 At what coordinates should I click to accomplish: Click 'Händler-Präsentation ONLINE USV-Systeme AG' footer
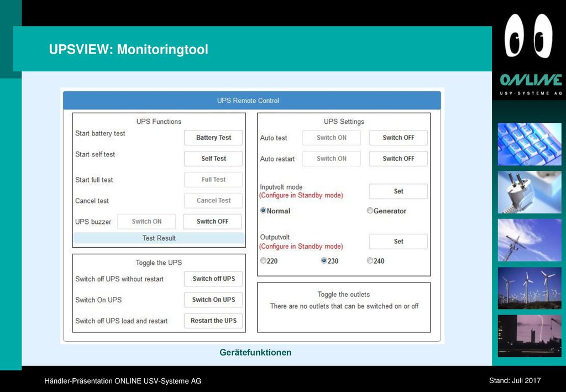[x=123, y=381]
